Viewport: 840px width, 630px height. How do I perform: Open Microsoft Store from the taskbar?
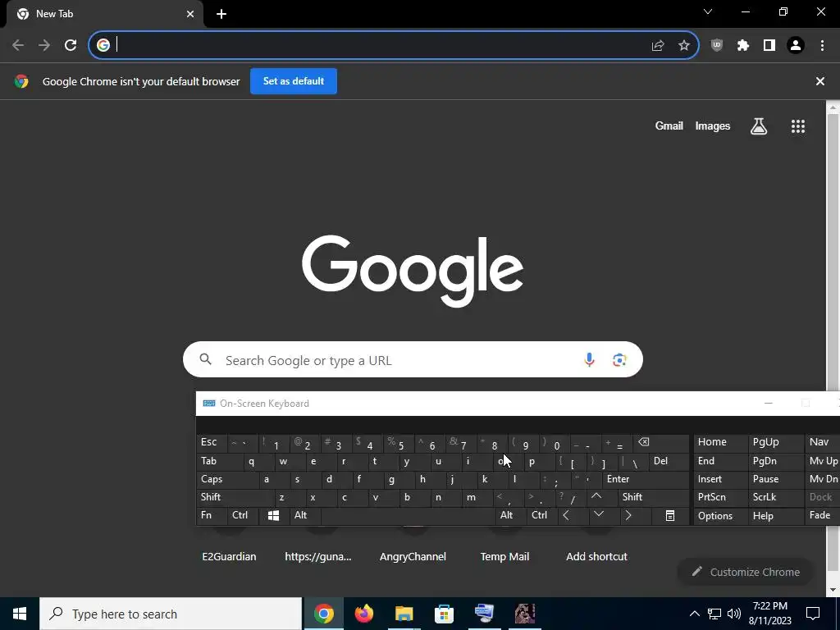coord(444,614)
